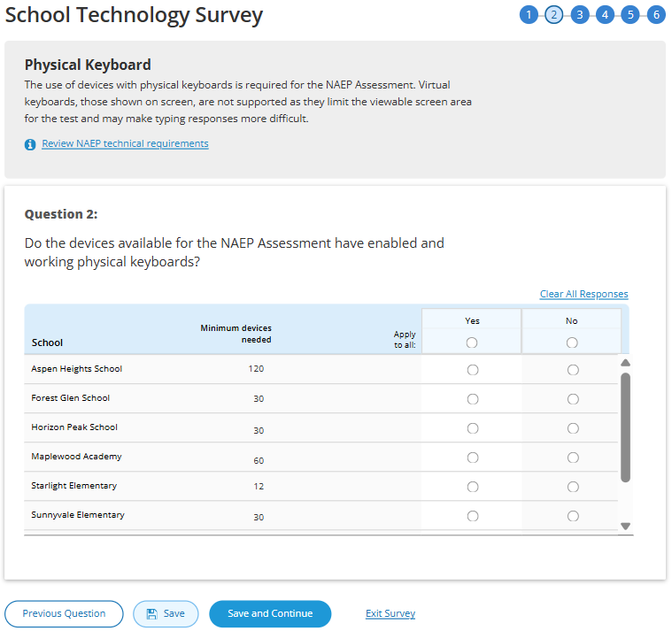Select No for Forest Glen School
The height and width of the screenshot is (631, 672).
[573, 399]
